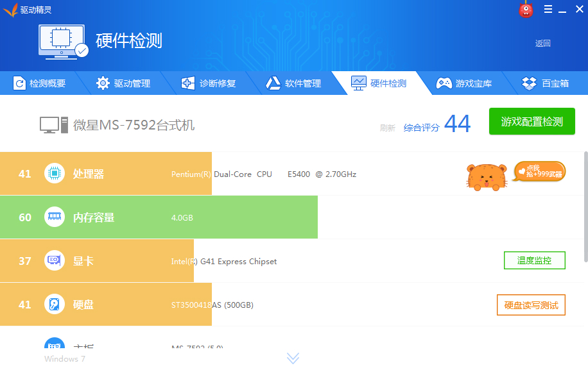Go to the 诊断修复 tab

[209, 83]
